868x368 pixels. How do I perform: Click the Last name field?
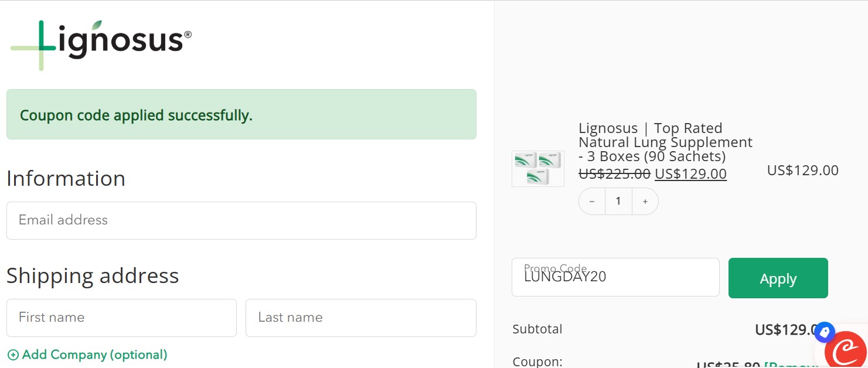pyautogui.click(x=361, y=318)
